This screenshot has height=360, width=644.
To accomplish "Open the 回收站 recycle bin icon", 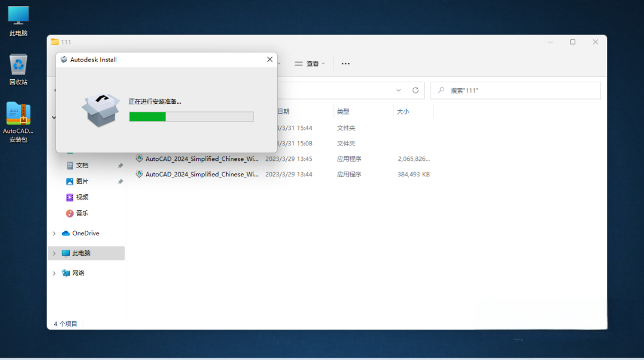I will [18, 69].
